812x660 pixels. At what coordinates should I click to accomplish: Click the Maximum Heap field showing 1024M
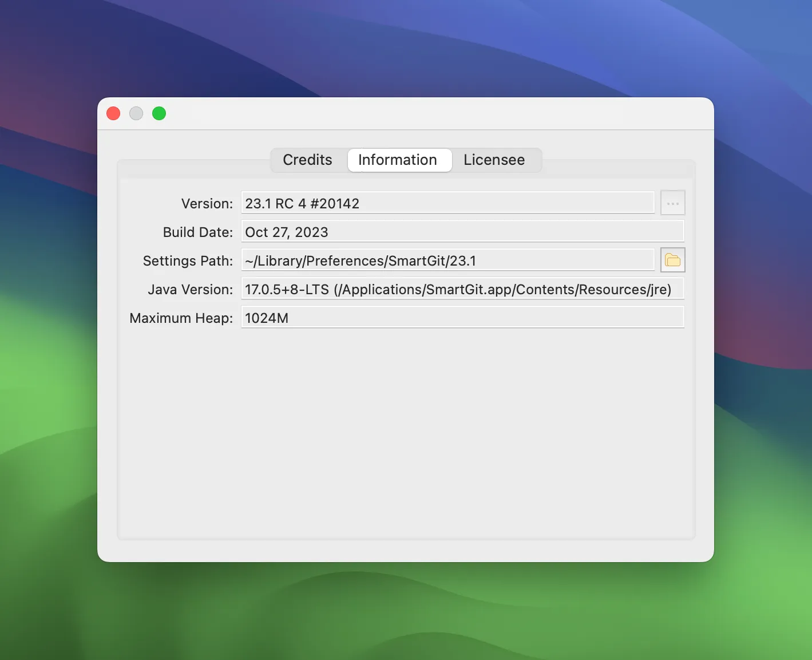(462, 318)
